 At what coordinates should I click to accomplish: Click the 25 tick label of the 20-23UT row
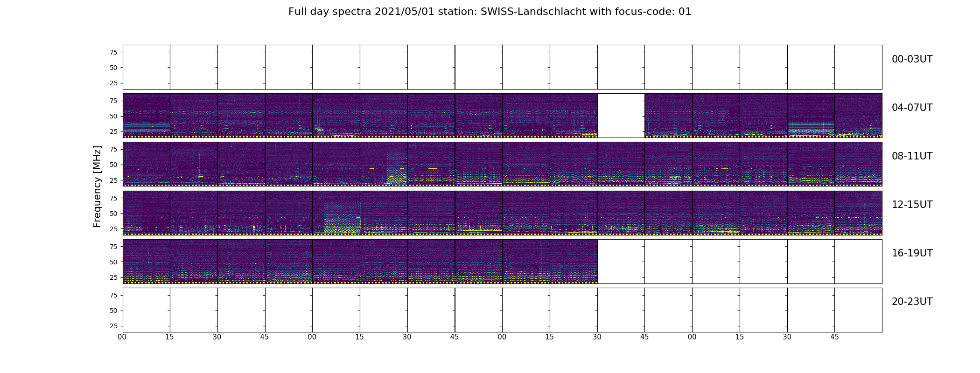coord(113,326)
